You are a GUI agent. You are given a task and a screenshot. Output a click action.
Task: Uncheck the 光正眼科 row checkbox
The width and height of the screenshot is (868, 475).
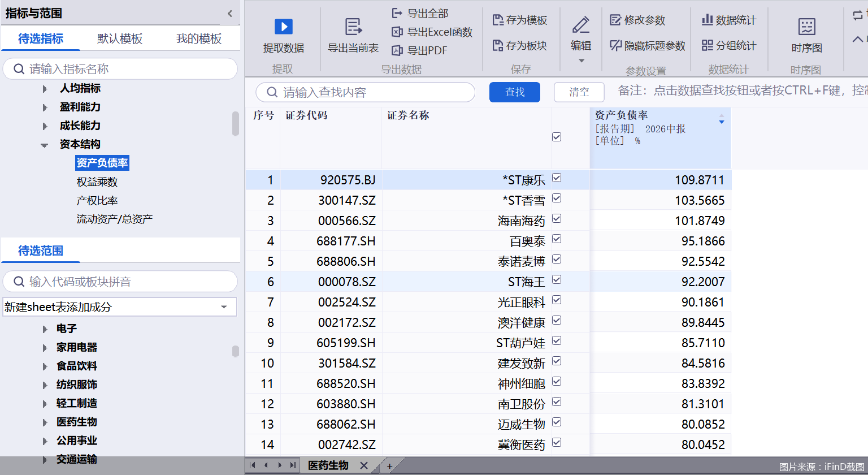coord(557,300)
